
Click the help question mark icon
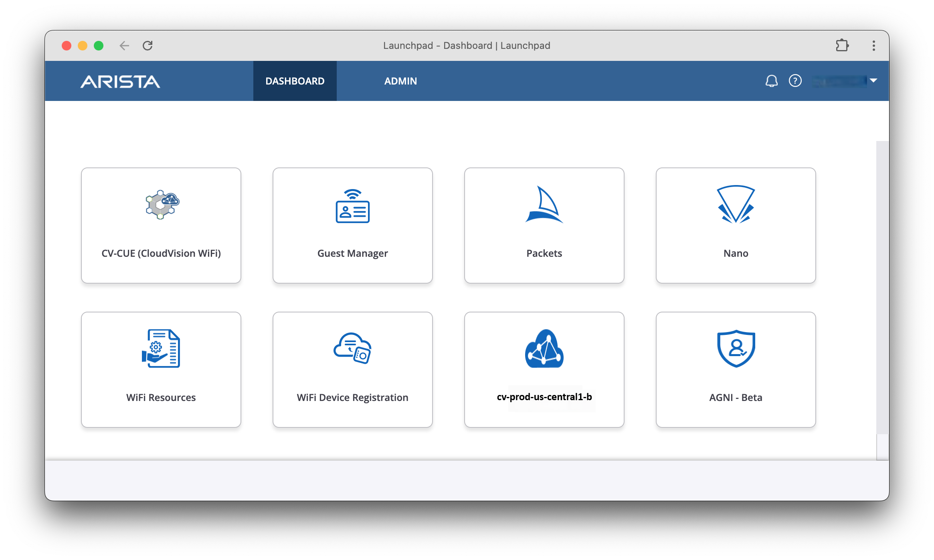click(795, 81)
